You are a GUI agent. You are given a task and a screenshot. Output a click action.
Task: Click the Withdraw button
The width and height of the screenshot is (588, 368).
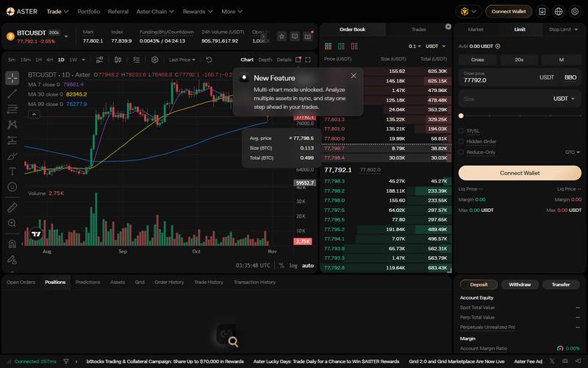(520, 285)
